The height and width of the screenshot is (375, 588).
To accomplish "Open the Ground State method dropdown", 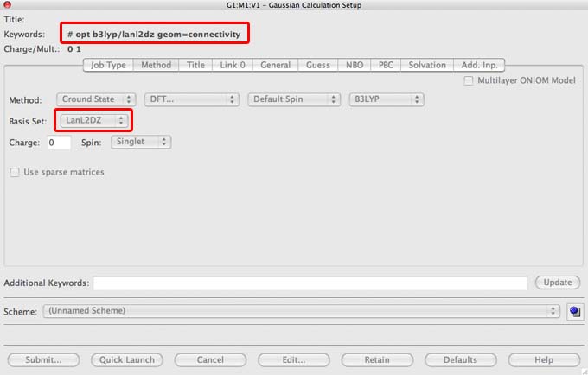I will pyautogui.click(x=96, y=99).
